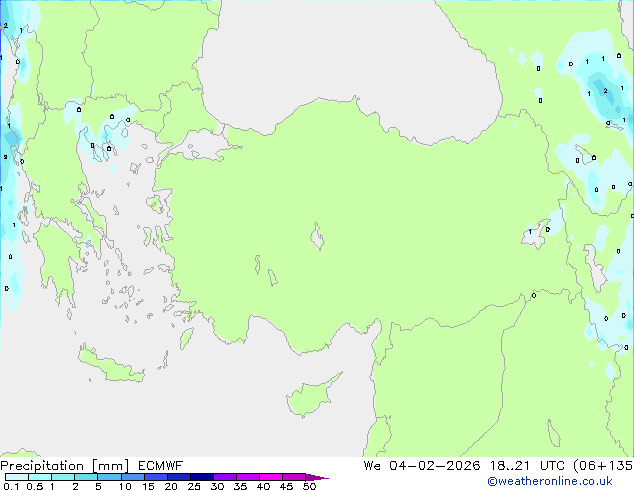Select the 35–40 mm legend swatch
The width and height of the screenshot is (634, 490).
coord(248,477)
